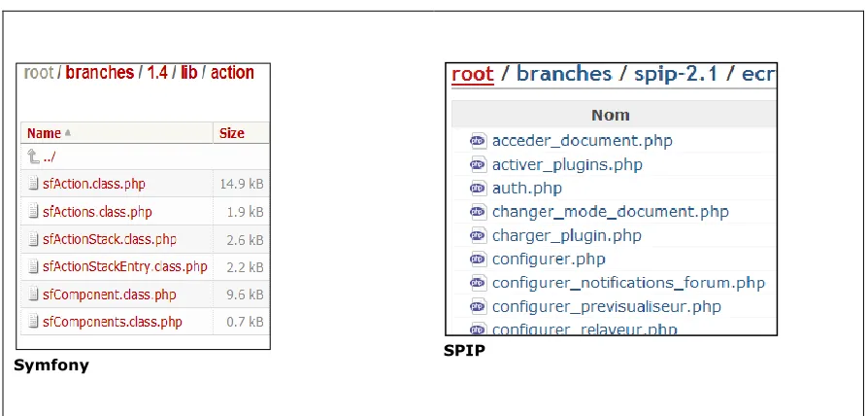This screenshot has height=416, width=868.
Task: Click file icon beside sfActions.class.php
Action: click(x=33, y=212)
